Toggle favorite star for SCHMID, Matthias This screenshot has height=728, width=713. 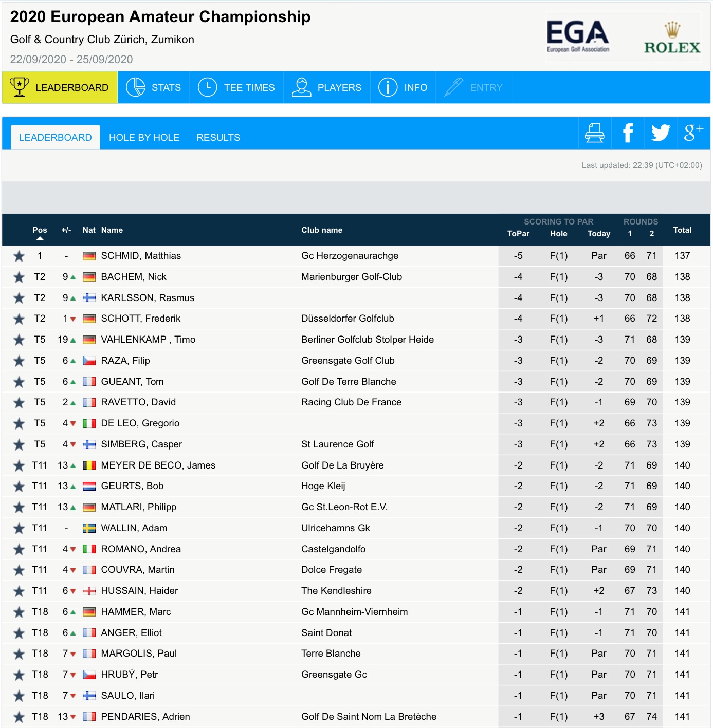[x=19, y=256]
